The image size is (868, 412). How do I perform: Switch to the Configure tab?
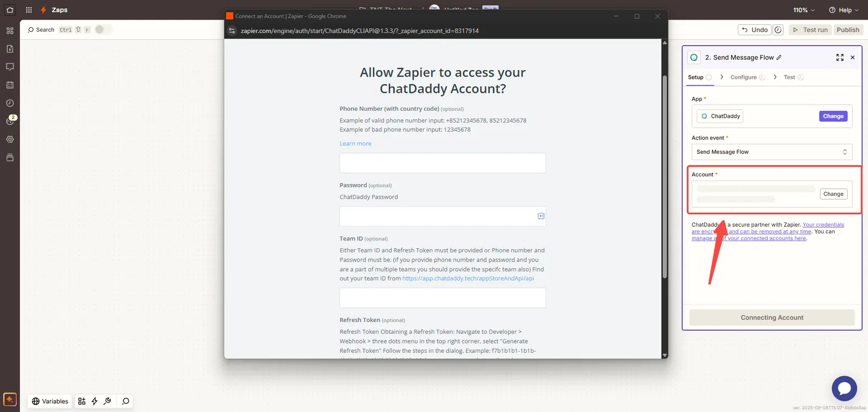[x=743, y=77]
